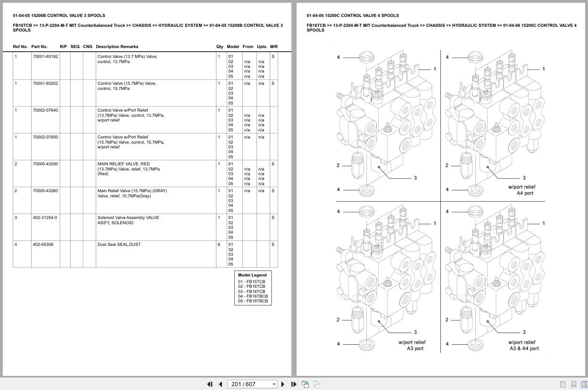This screenshot has width=588, height=390.
Task: Select part number 402-65308
Action: [x=43, y=244]
